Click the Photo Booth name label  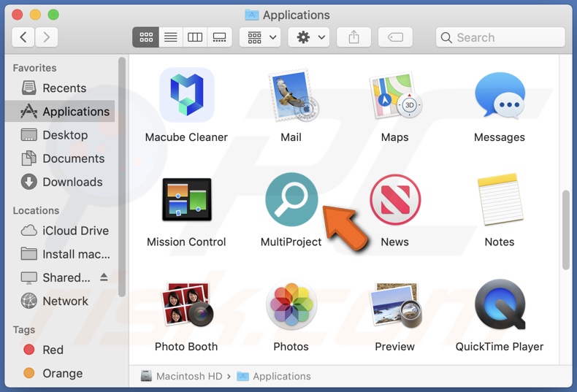(186, 347)
